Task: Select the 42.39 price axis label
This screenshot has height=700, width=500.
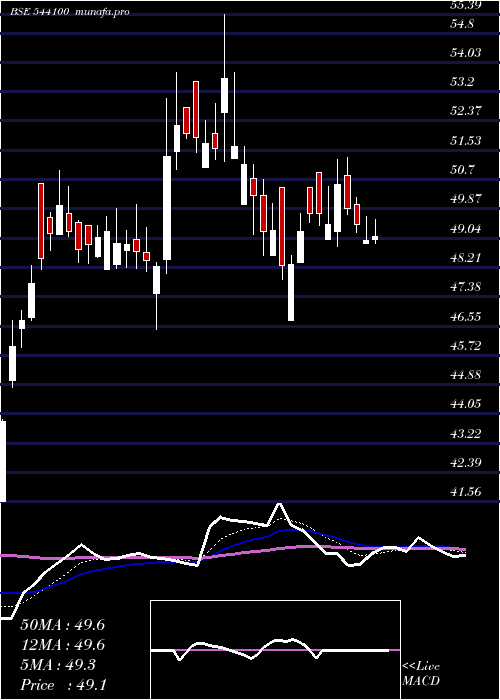Action: (x=466, y=462)
